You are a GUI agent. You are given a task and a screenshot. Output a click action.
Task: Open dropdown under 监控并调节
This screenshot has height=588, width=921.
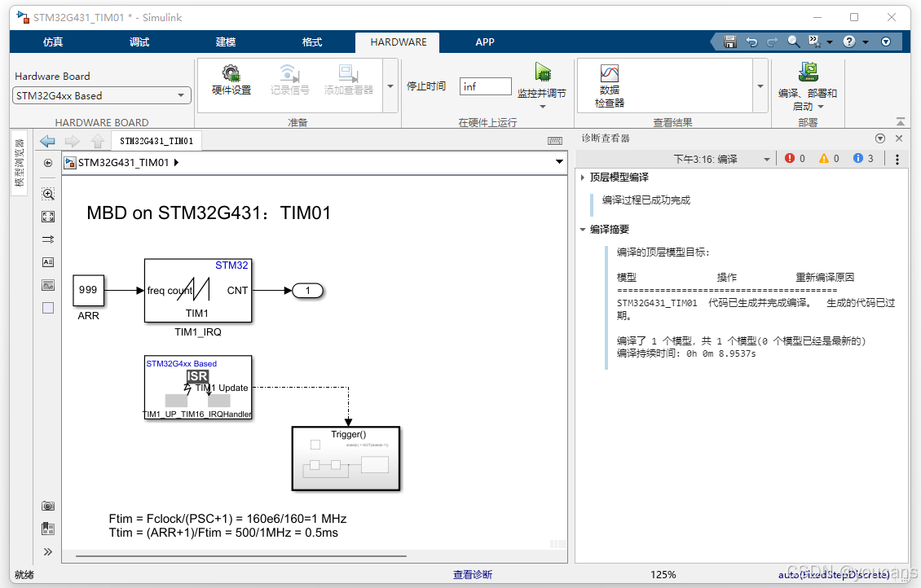(543, 107)
